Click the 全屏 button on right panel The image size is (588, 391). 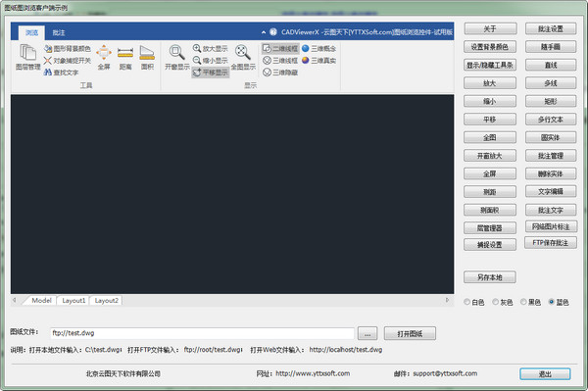[x=490, y=173]
